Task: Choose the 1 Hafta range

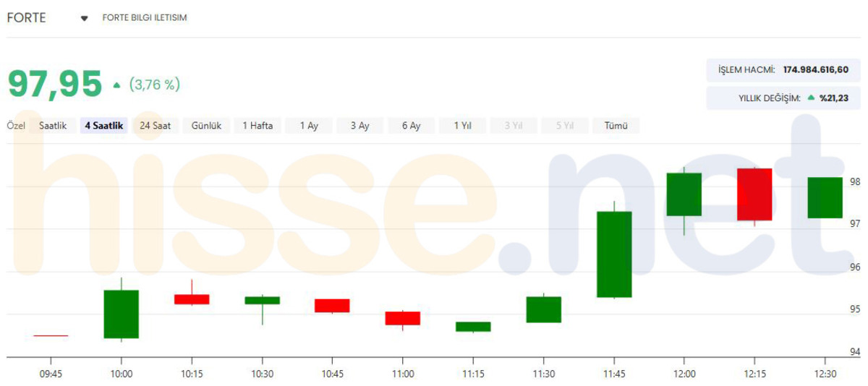Action: (x=258, y=126)
